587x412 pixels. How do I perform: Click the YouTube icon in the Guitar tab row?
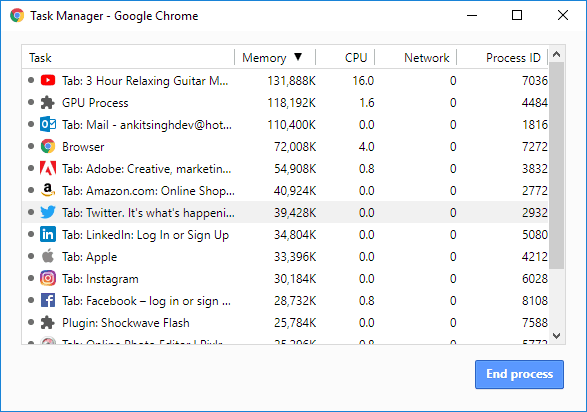[x=48, y=80]
